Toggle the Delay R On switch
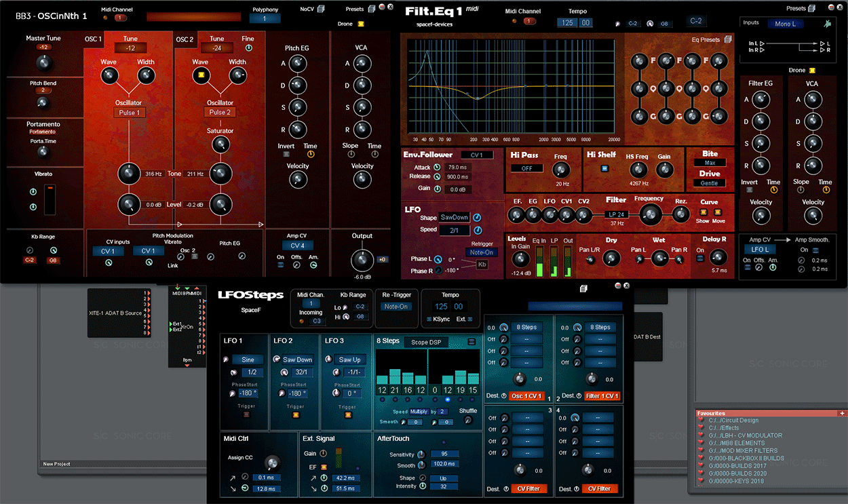Viewport: 848px width, 504px height. click(701, 259)
